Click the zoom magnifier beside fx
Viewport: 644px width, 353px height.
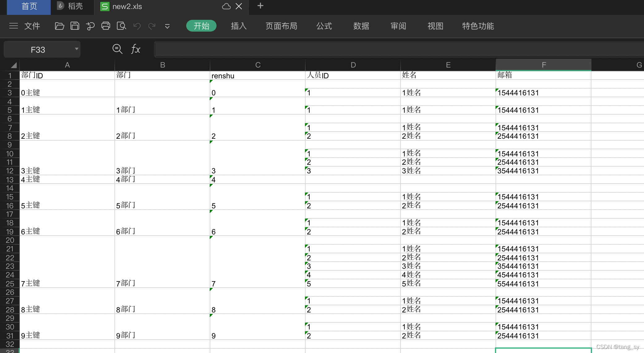coord(117,49)
